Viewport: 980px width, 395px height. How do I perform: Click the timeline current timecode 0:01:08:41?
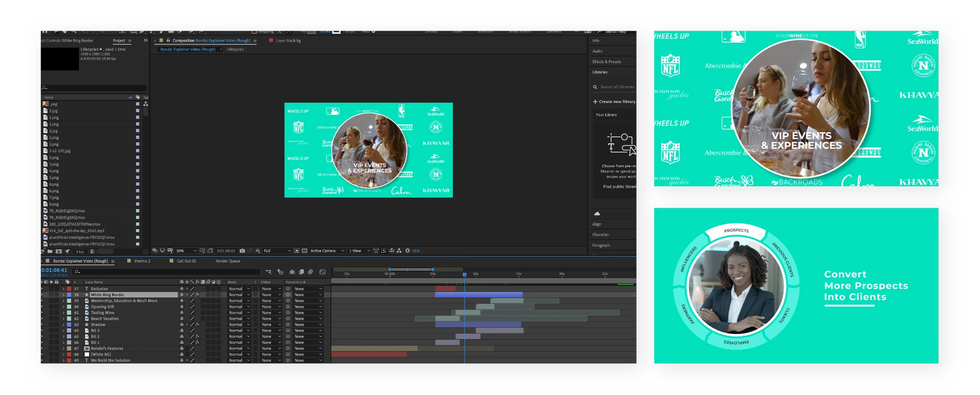(x=54, y=270)
